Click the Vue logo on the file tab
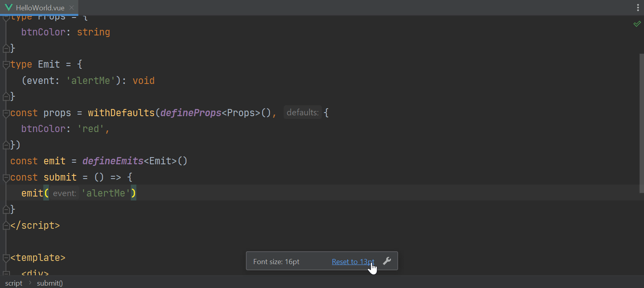Viewport: 644px width, 288px height. point(9,8)
